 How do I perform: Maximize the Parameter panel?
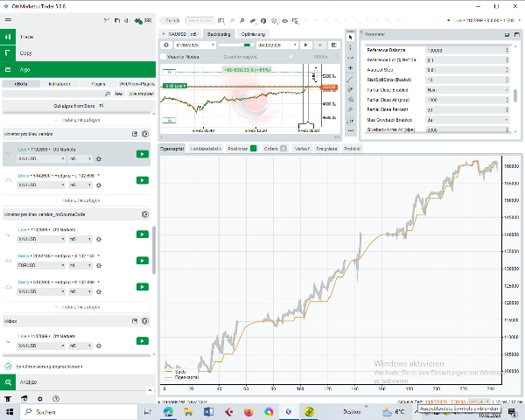click(x=517, y=34)
